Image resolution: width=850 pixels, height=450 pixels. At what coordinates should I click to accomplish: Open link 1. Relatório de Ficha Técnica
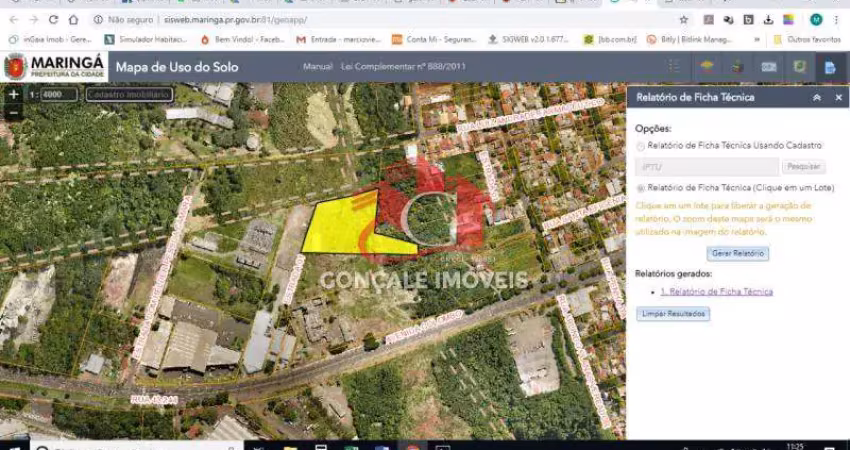click(x=717, y=292)
